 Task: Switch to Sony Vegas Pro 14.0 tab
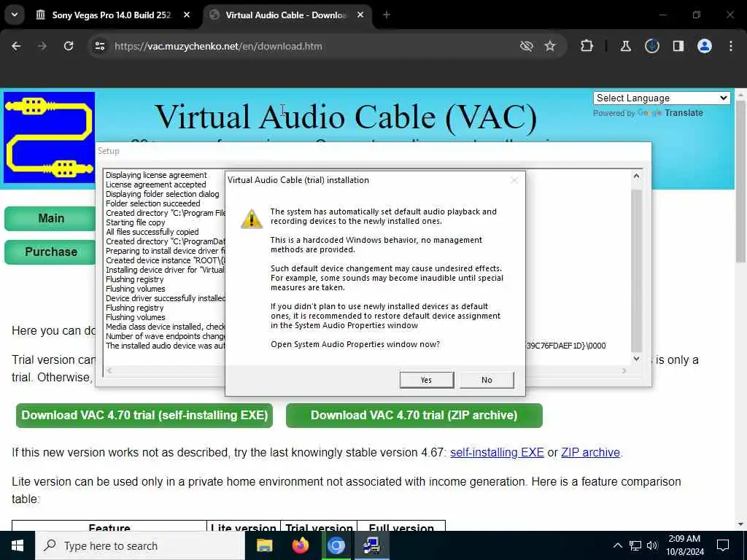pyautogui.click(x=111, y=15)
